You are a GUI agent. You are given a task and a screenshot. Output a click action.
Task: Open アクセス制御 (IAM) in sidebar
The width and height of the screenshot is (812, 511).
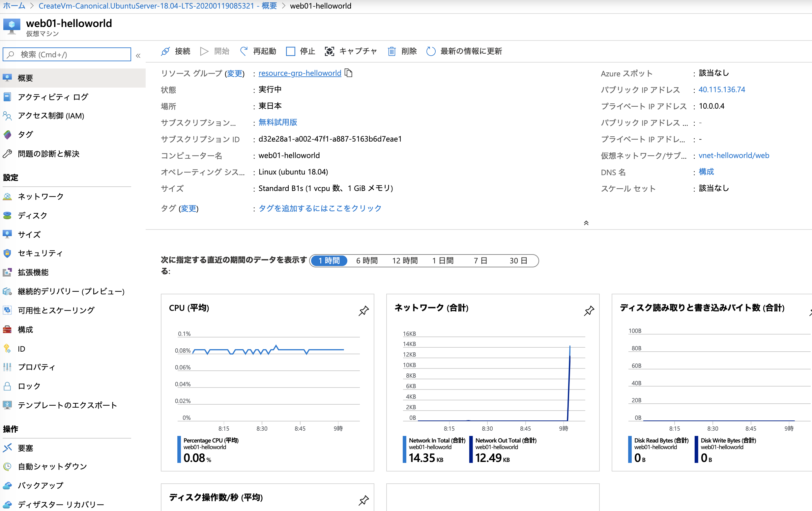(72, 116)
